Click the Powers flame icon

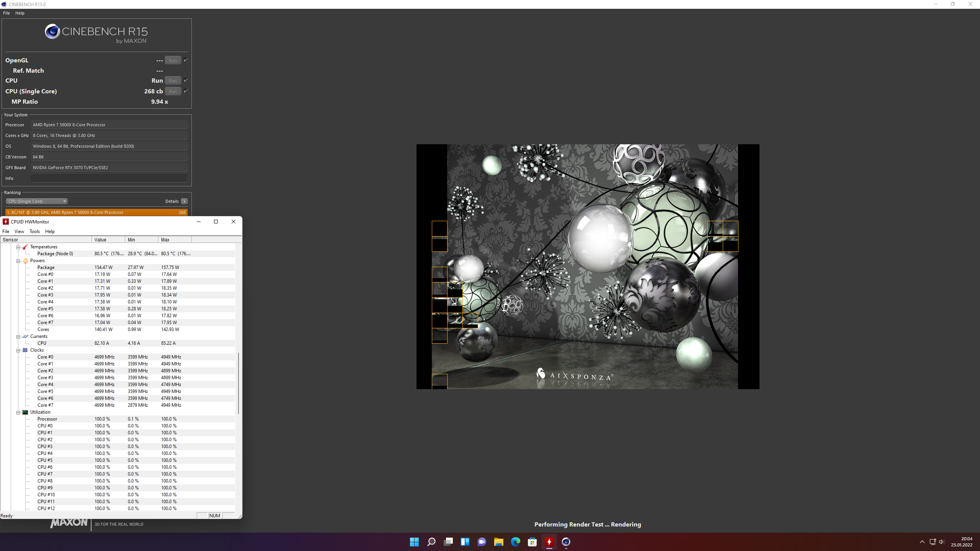pos(25,261)
